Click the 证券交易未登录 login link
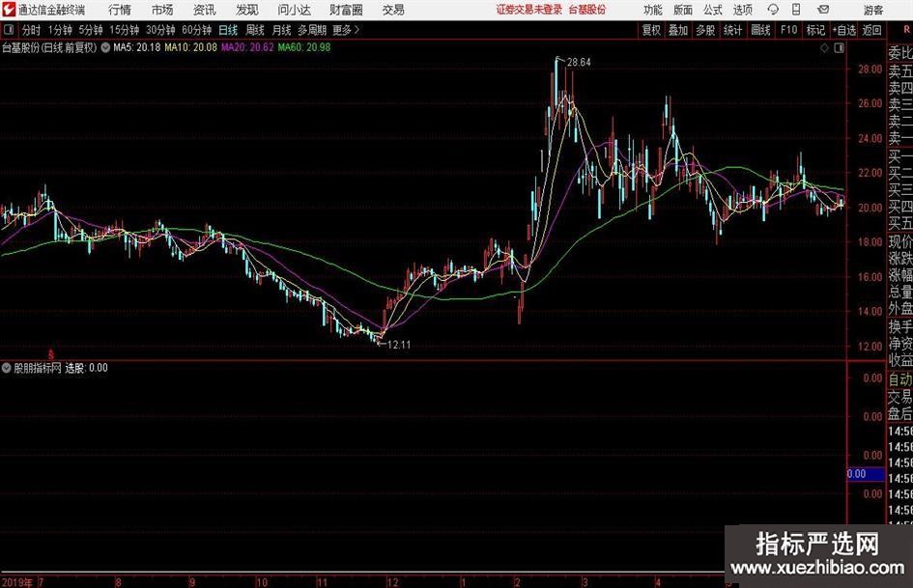The image size is (913, 588). (529, 10)
